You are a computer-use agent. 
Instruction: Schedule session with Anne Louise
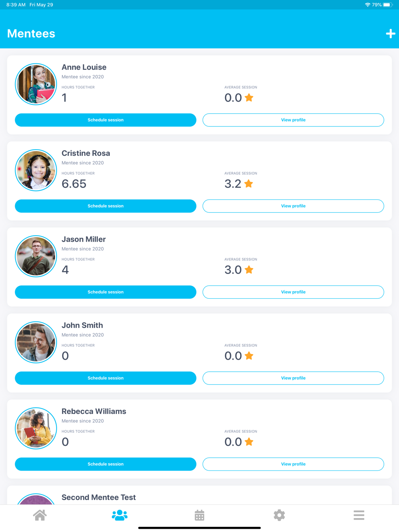click(x=106, y=120)
